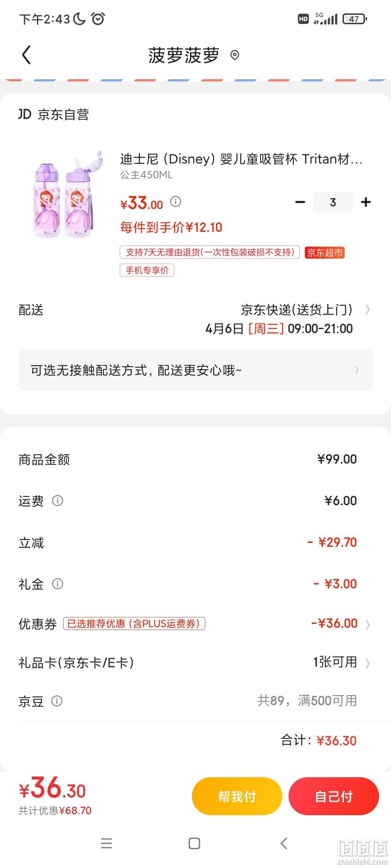Tap the 已选推荐优惠 coupon tag

pyautogui.click(x=134, y=624)
